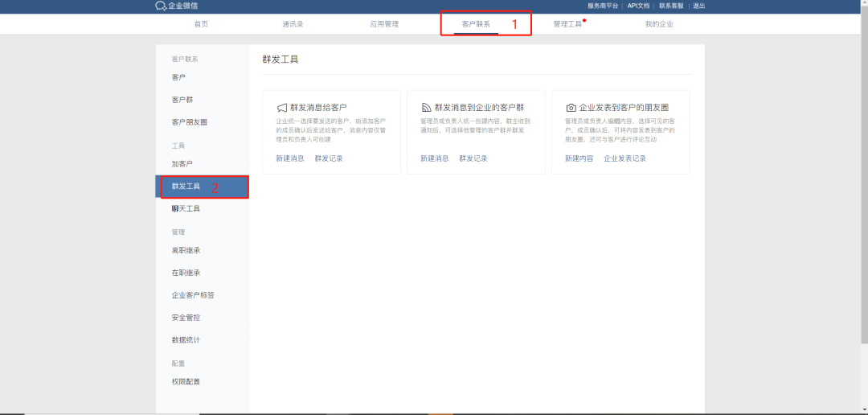Screen dimensions: 868x415
Task: Choose 企业客户标签 from the sidebar
Action: [x=193, y=295]
